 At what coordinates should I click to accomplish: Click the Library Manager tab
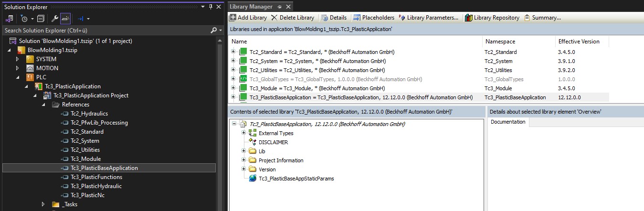(251, 7)
